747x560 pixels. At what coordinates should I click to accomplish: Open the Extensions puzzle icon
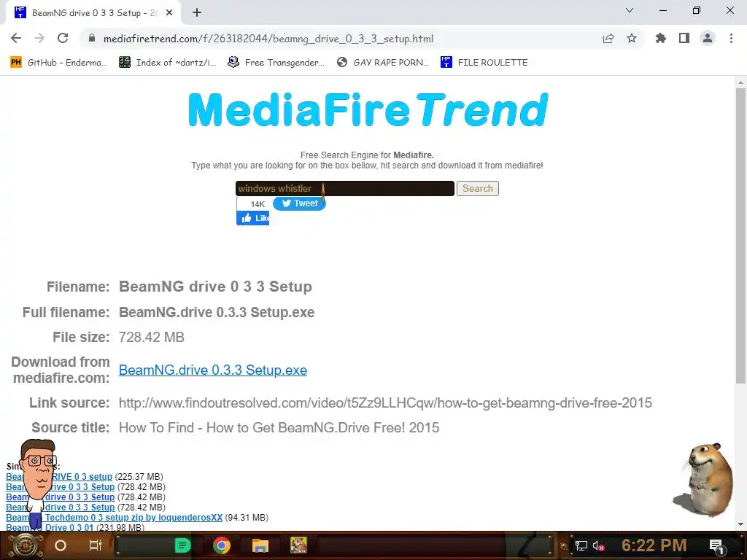(660, 38)
